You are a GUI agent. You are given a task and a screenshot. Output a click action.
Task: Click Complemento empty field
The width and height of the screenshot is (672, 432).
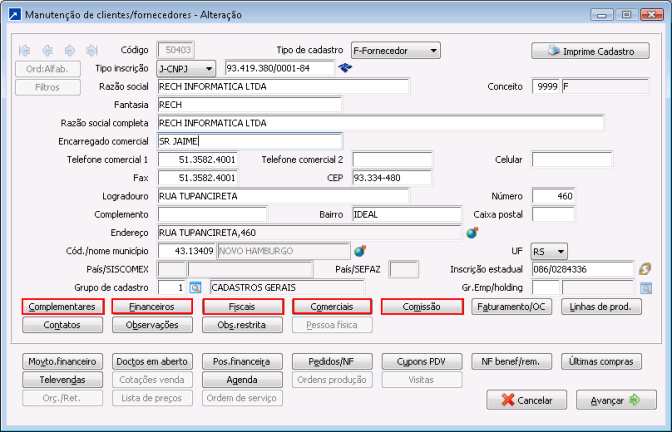[212, 214]
